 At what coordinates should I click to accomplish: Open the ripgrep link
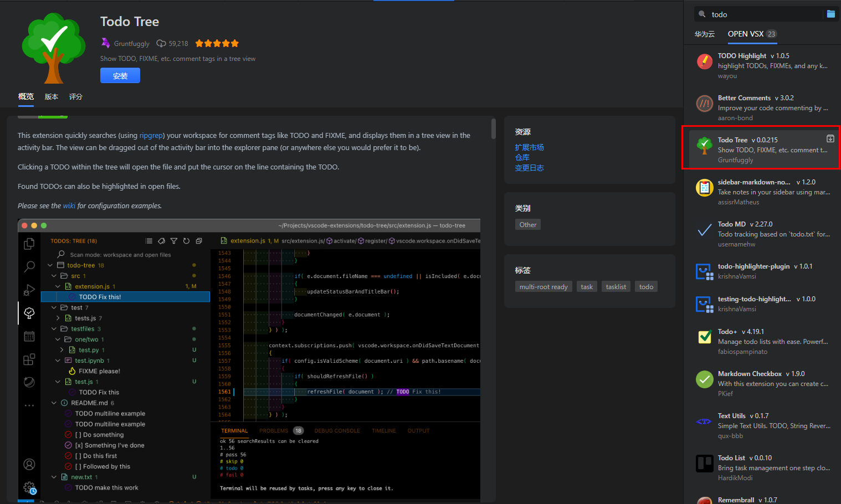pos(151,135)
